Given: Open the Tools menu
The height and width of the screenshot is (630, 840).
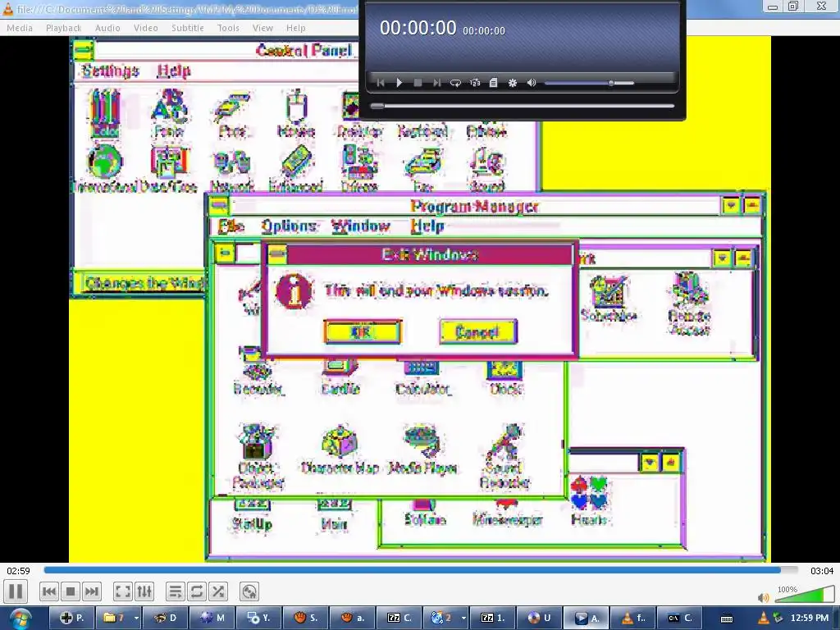Looking at the screenshot, I should coord(228,28).
